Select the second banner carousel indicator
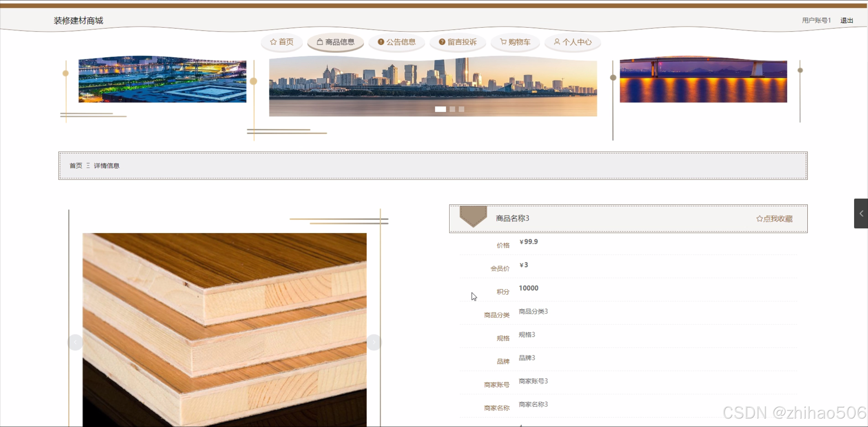The image size is (868, 427). (x=452, y=109)
